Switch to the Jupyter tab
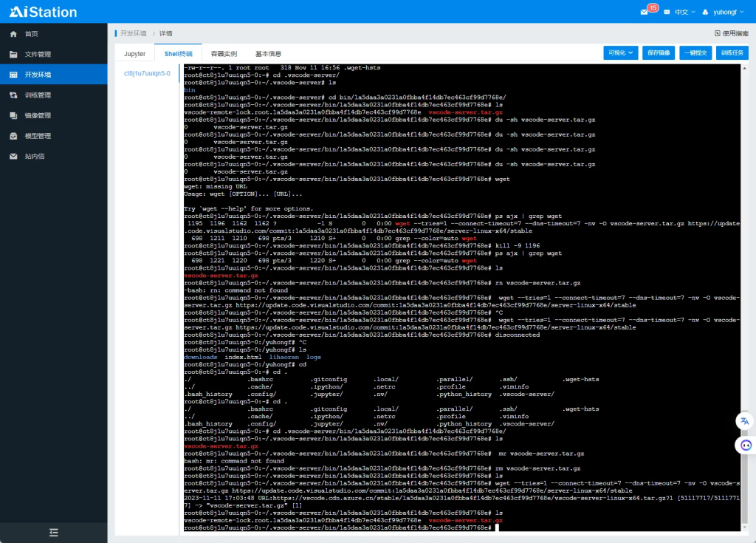756x543 pixels. point(134,54)
